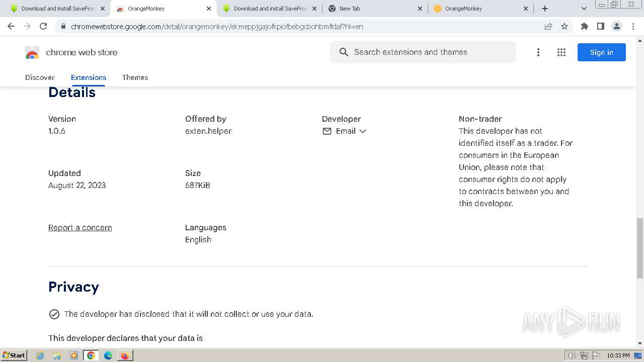644x362 pixels.
Task: Click the page vertical scrollbar thumb
Action: click(x=640, y=248)
